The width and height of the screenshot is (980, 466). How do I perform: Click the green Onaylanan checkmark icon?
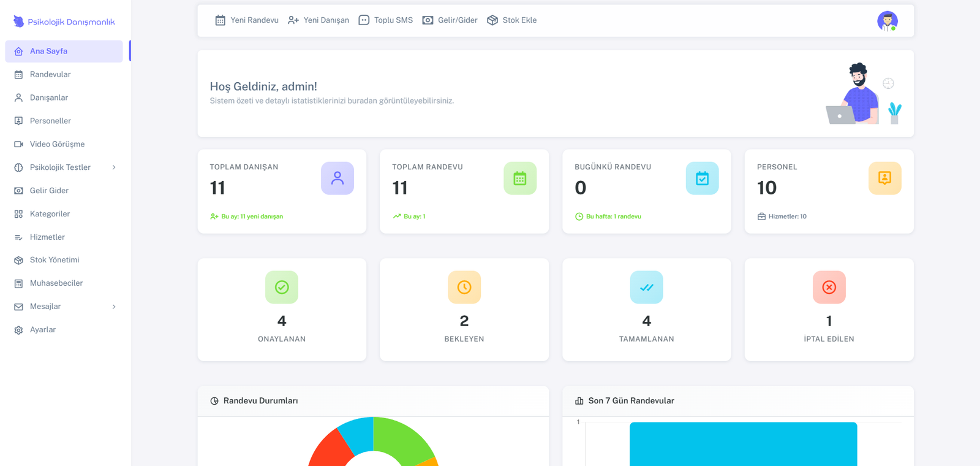(282, 287)
